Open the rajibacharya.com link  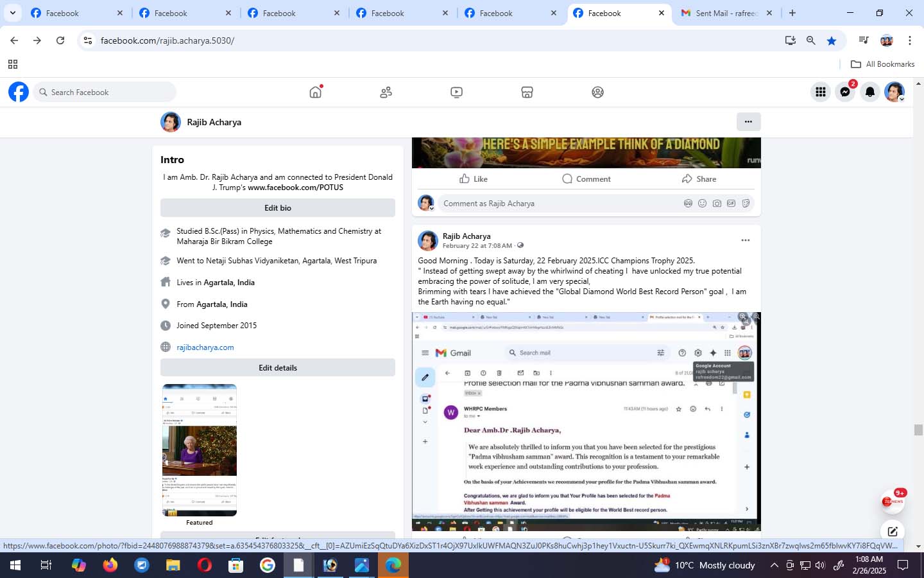[205, 347]
